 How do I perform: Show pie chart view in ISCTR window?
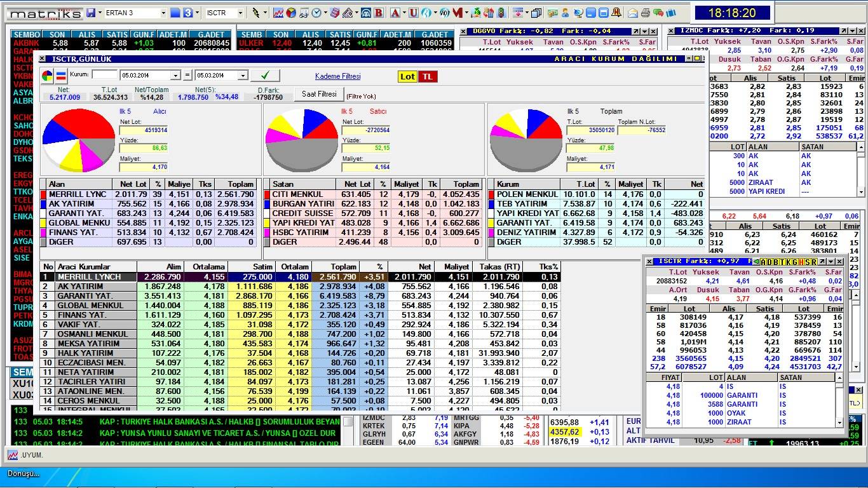[x=48, y=76]
